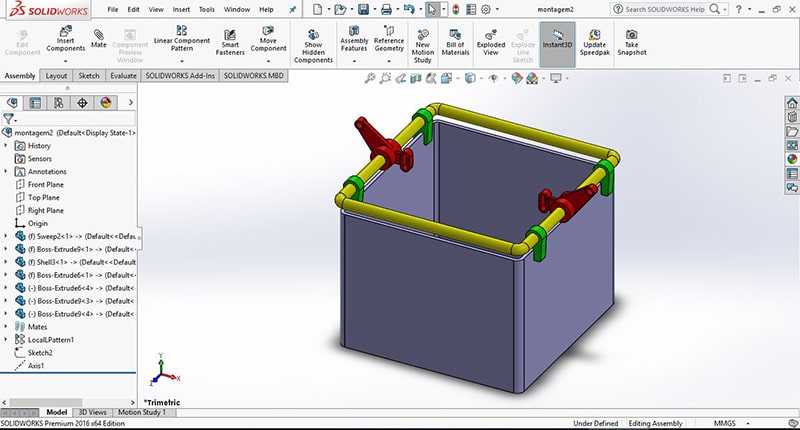This screenshot has width=800, height=430.
Task: Open the Insert menu
Action: (181, 9)
